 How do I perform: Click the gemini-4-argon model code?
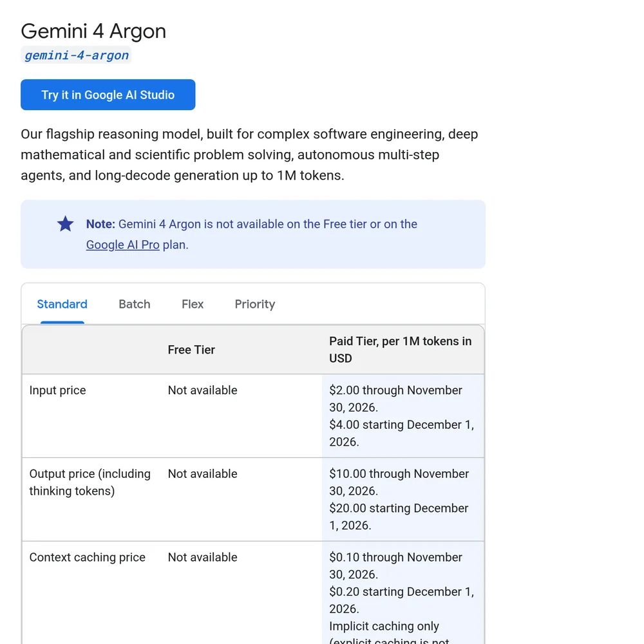pyautogui.click(x=77, y=55)
